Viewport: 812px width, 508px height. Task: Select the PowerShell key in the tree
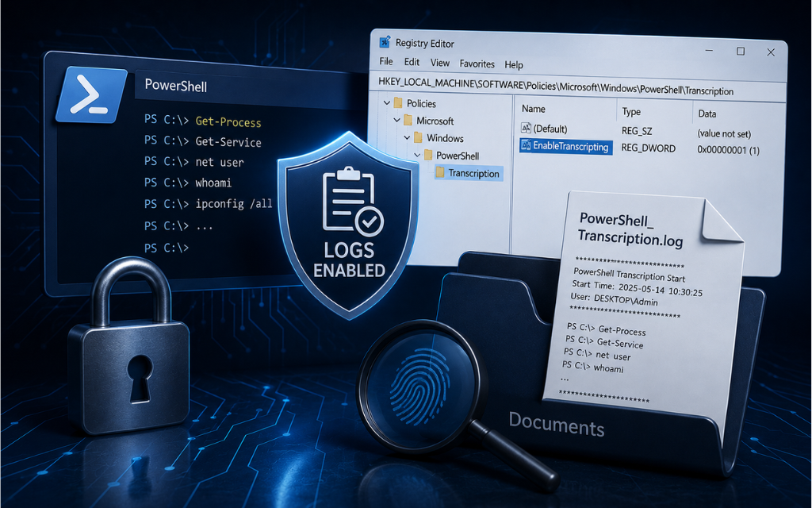pos(458,156)
